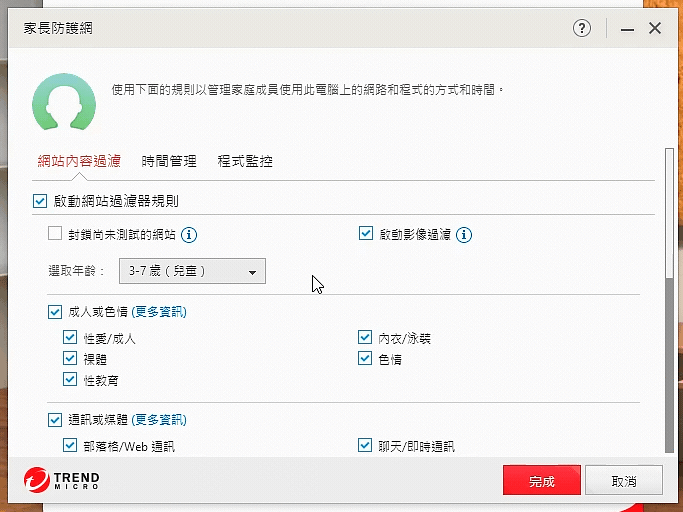Enable 封鎖尚未測試的網站 checkbox

[55, 234]
